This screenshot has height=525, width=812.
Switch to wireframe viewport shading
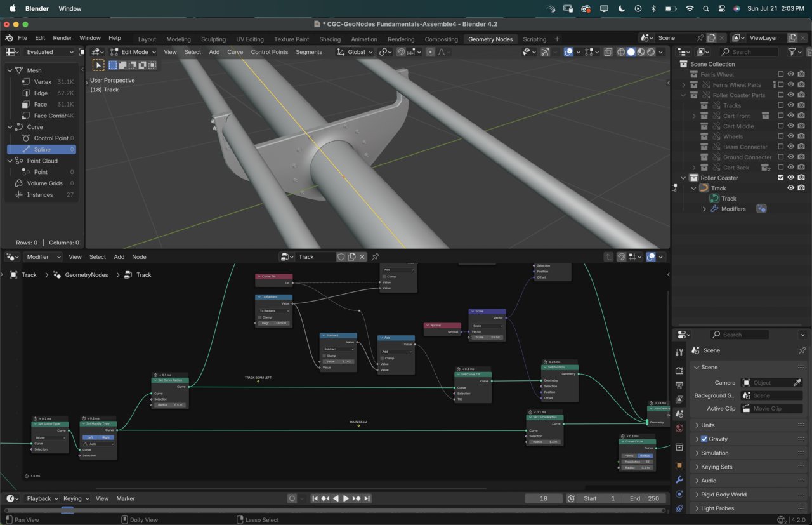(x=621, y=52)
